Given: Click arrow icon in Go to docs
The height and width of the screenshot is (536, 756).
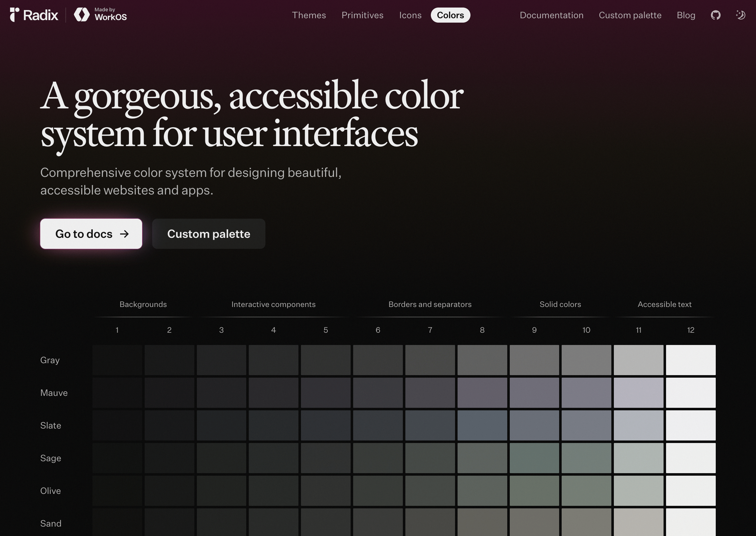Looking at the screenshot, I should (125, 234).
